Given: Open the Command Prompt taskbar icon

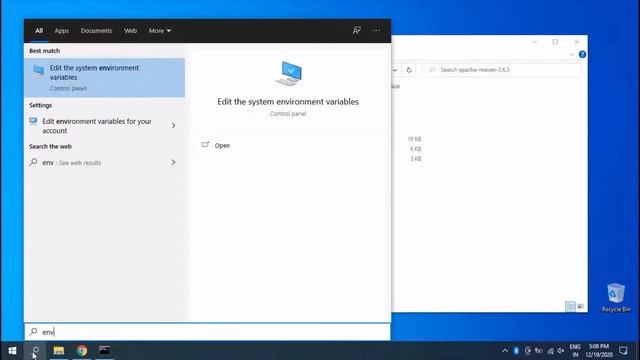Looking at the screenshot, I should click(x=104, y=351).
